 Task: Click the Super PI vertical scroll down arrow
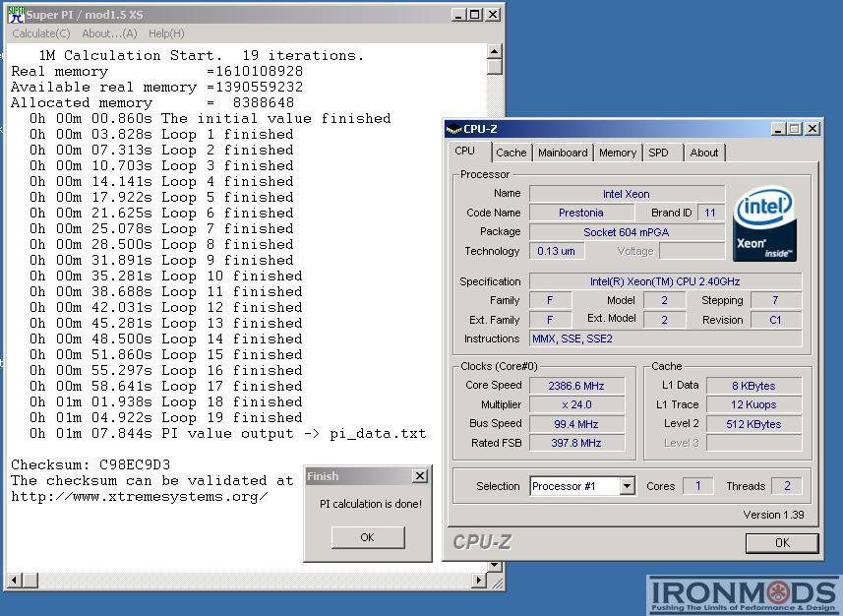pos(494,566)
